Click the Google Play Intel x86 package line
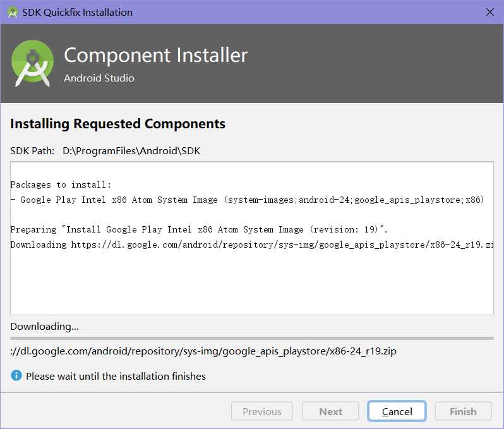The width and height of the screenshot is (504, 429). pos(247,200)
